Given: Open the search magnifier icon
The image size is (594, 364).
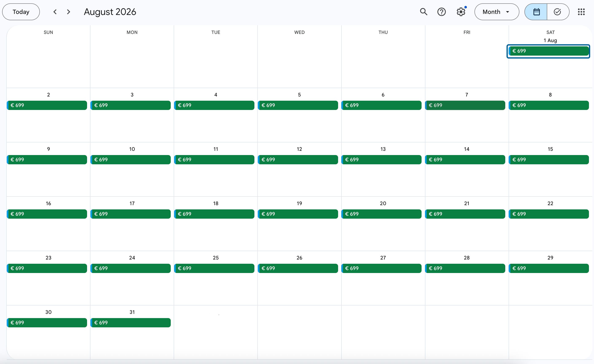Looking at the screenshot, I should pos(423,12).
